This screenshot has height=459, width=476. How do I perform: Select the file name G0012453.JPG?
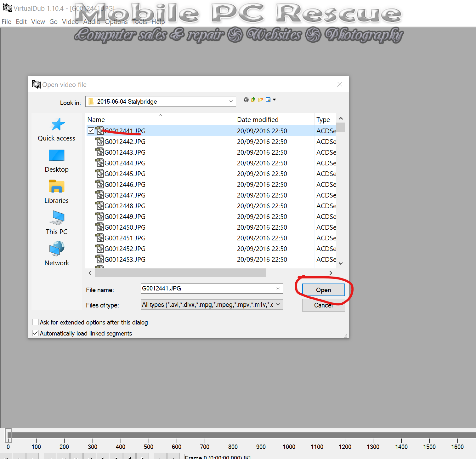pos(125,259)
